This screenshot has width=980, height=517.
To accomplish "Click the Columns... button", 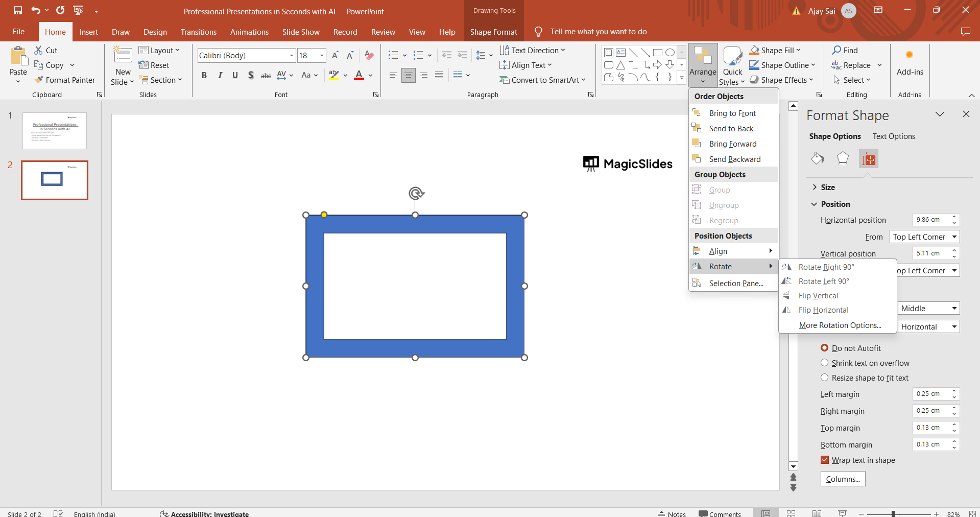I will (843, 479).
